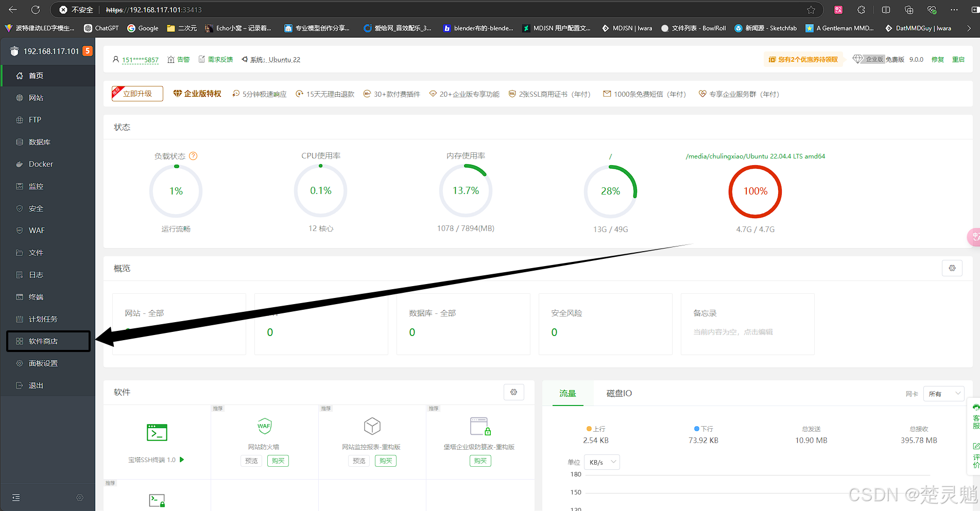The image size is (980, 511).
Task: Switch to the 流量 traffic tab
Action: (568, 393)
